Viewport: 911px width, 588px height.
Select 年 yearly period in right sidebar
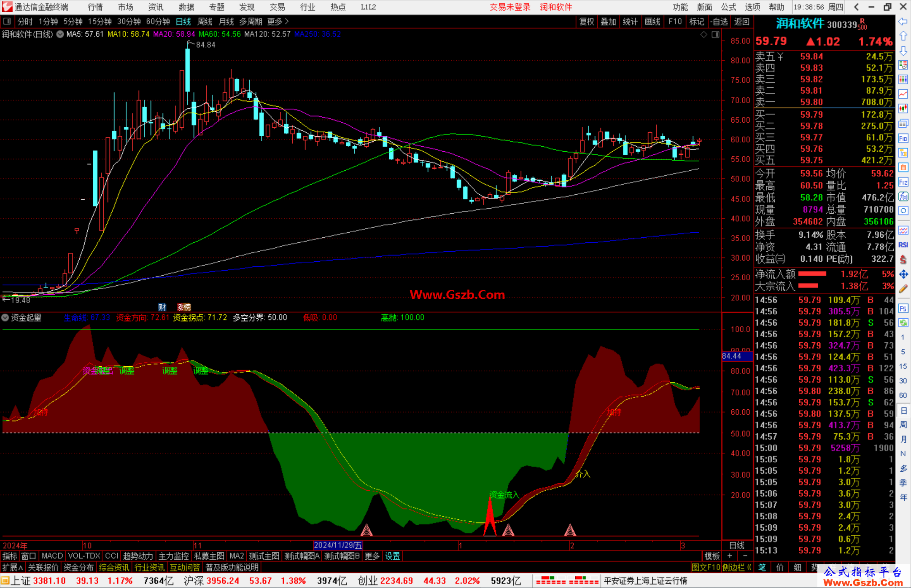click(903, 497)
